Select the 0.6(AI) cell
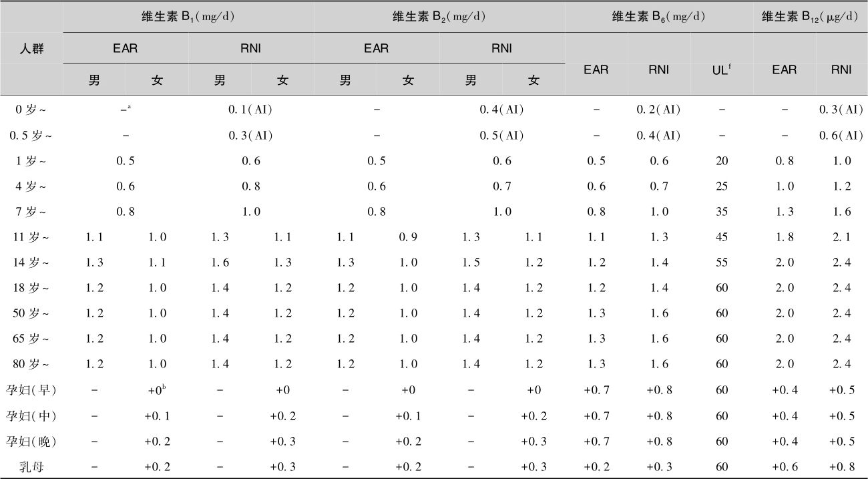 (x=841, y=136)
